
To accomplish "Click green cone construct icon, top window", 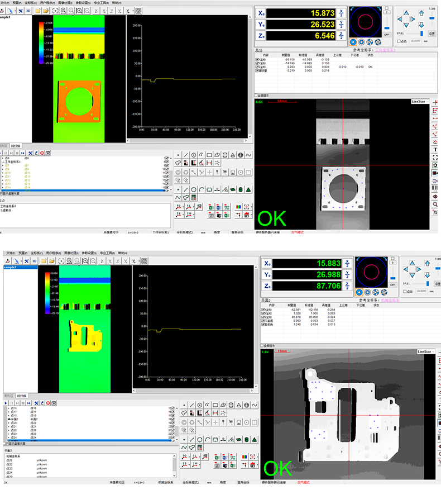I will [248, 189].
